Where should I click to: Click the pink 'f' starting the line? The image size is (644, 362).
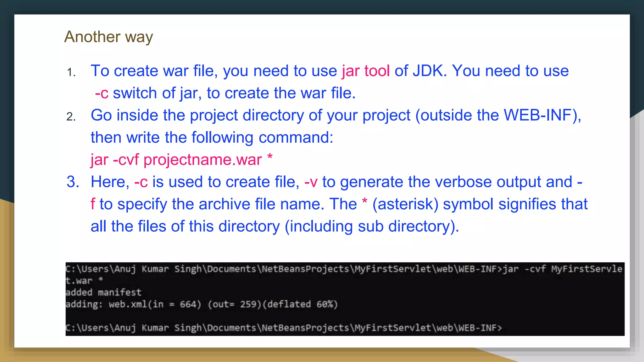coord(93,204)
